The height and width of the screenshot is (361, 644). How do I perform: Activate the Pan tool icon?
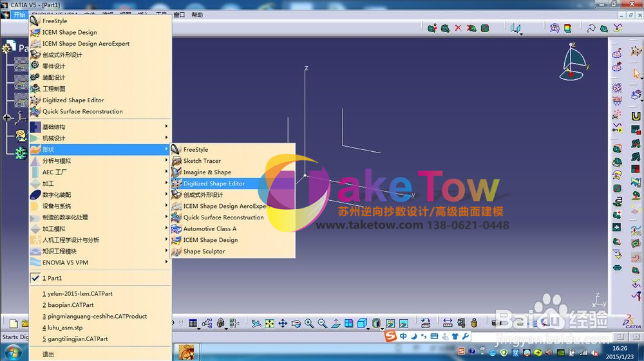pos(283,324)
